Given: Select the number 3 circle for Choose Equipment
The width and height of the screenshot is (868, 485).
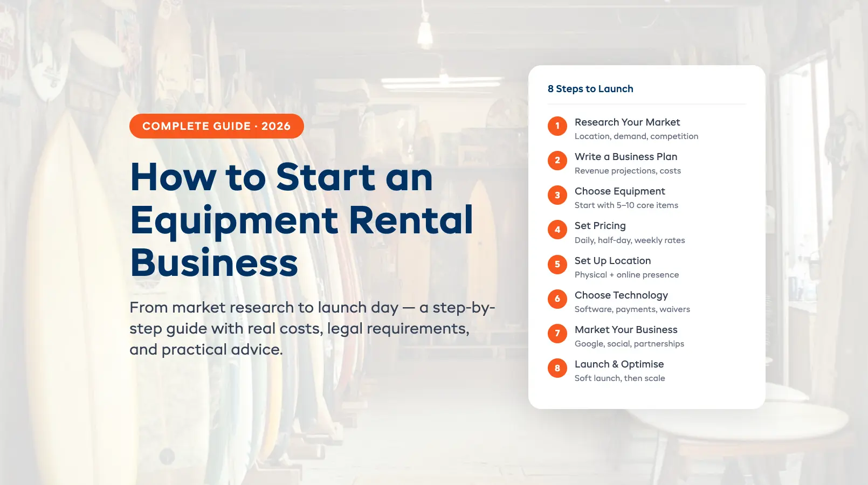Looking at the screenshot, I should pos(557,195).
